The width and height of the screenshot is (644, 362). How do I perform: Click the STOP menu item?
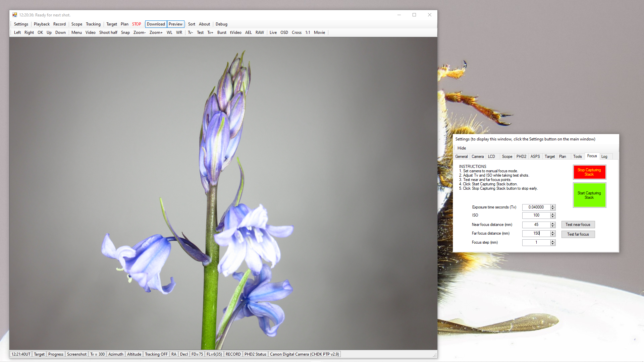[x=137, y=24]
